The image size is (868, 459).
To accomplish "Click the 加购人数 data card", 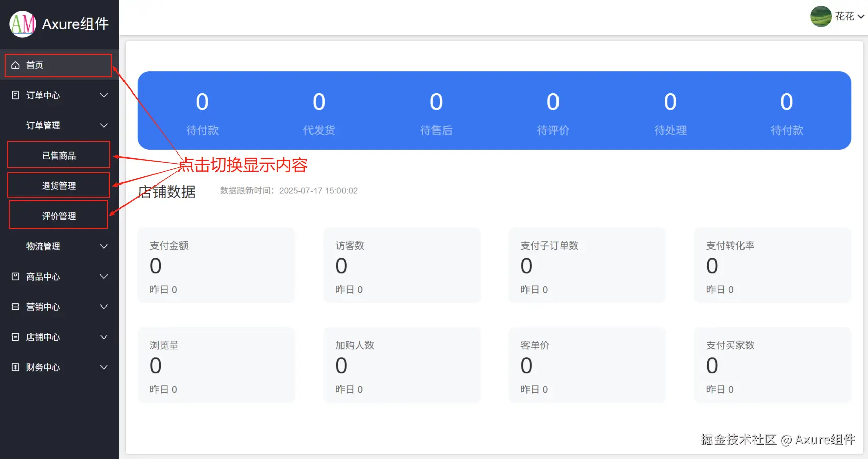I will tap(402, 365).
